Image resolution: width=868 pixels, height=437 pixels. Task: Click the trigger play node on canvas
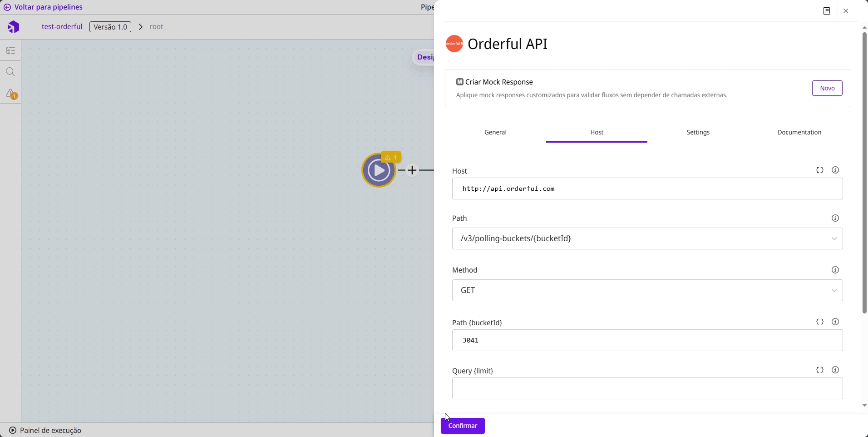379,171
